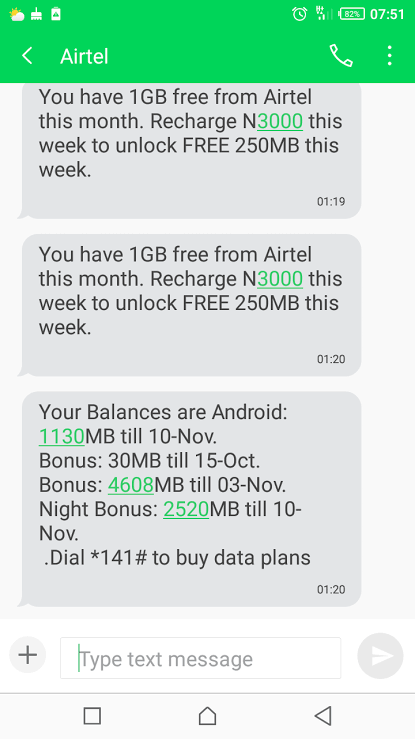The height and width of the screenshot is (739, 415).
Task: Focus the Type text message field
Action: click(x=201, y=658)
